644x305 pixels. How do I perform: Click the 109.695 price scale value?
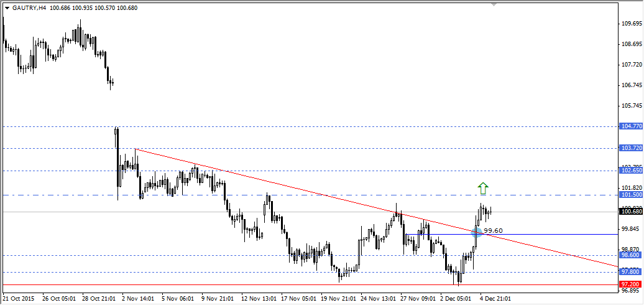(x=631, y=24)
